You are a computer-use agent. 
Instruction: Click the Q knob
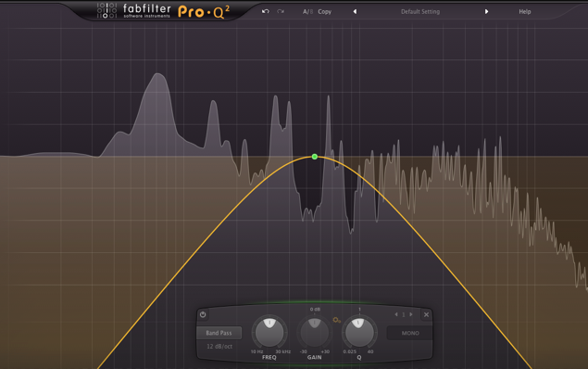tap(359, 332)
